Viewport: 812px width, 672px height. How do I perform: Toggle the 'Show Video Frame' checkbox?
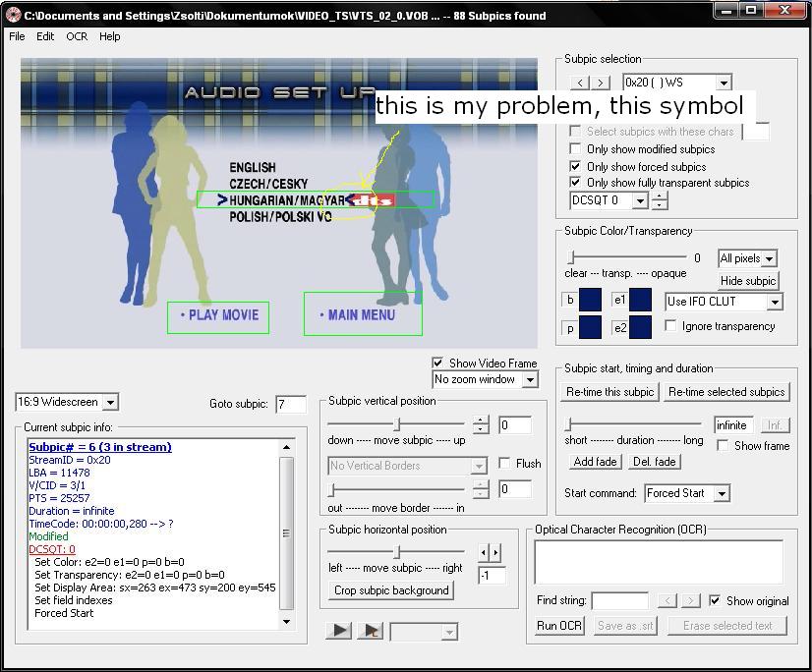[x=437, y=363]
